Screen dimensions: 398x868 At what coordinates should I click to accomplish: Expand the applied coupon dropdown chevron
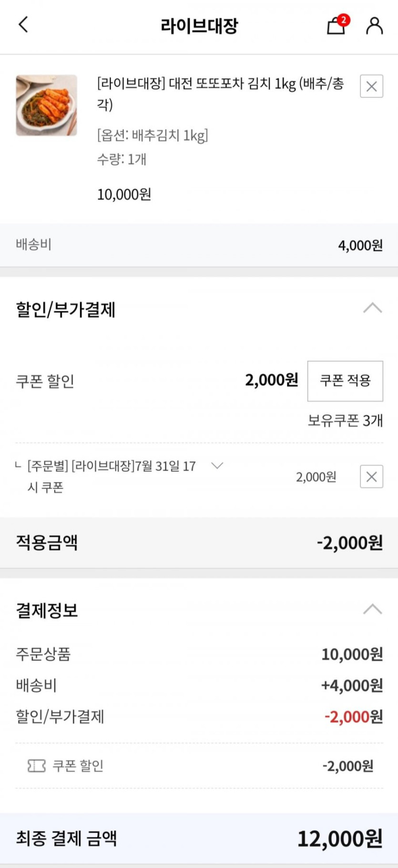217,466
